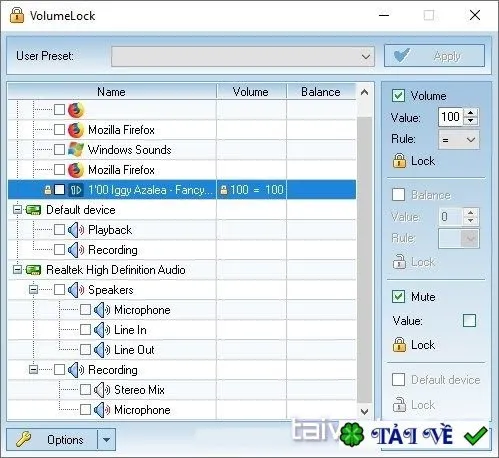The width and height of the screenshot is (499, 458).
Task: Increase the Volume value with up spinner
Action: pos(470,113)
